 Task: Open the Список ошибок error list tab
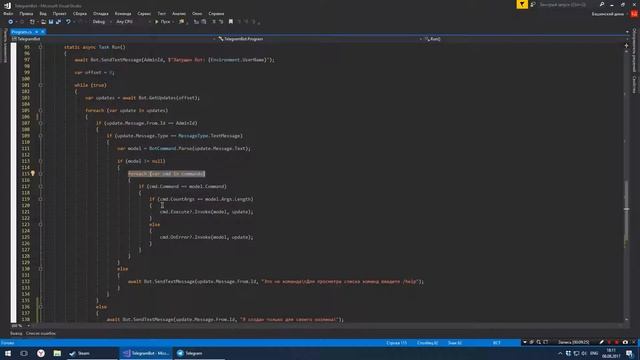coord(41,333)
